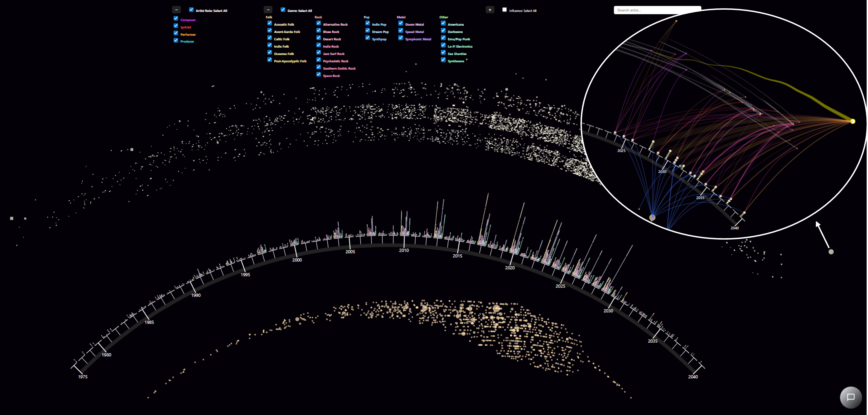
Task: Collapse the Genre panel with its minus button
Action: 268,9
